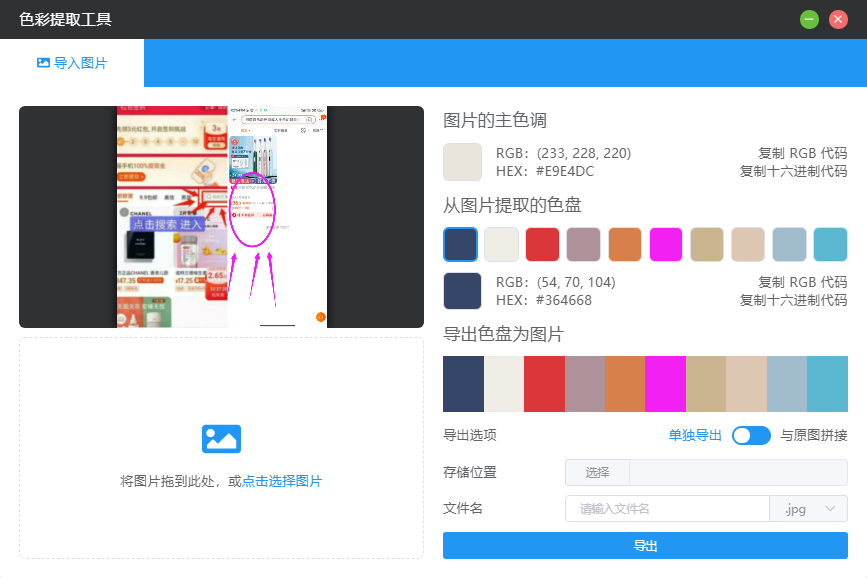Copy the hex code of the selected palette color

click(793, 300)
